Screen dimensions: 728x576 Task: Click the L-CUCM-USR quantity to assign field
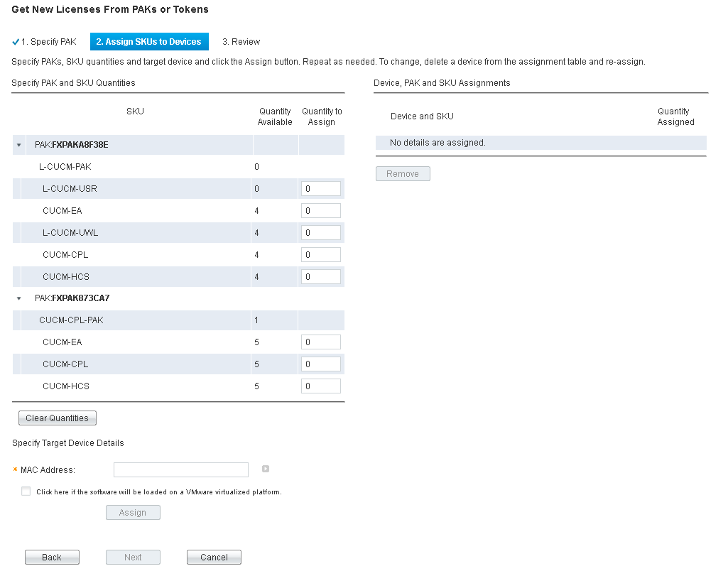(x=320, y=188)
